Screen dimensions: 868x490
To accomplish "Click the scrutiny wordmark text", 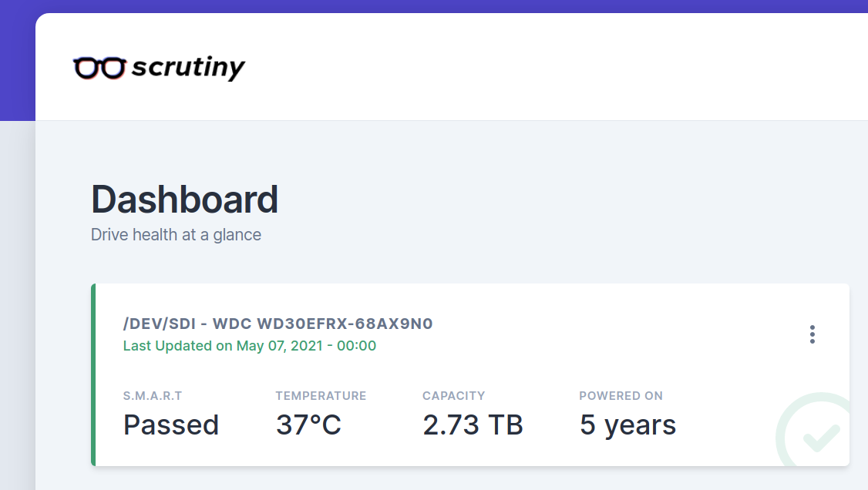I will click(188, 68).
